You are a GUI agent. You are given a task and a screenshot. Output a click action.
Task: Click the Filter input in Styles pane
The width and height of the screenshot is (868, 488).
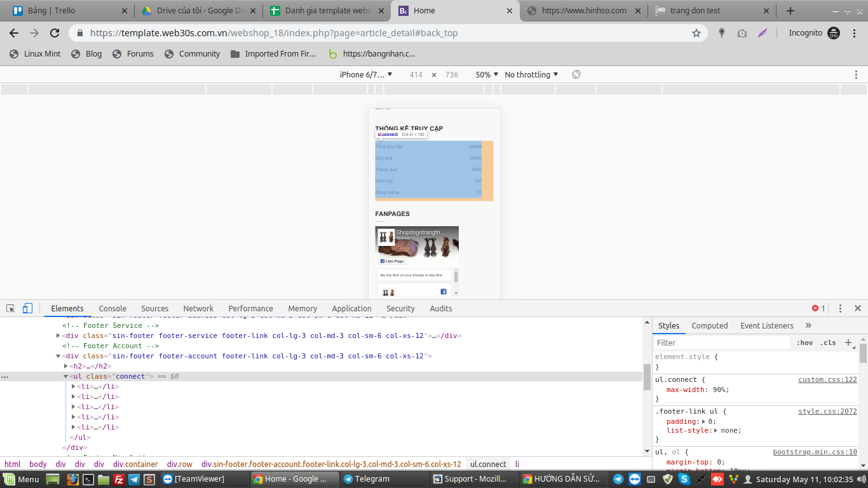pos(722,342)
